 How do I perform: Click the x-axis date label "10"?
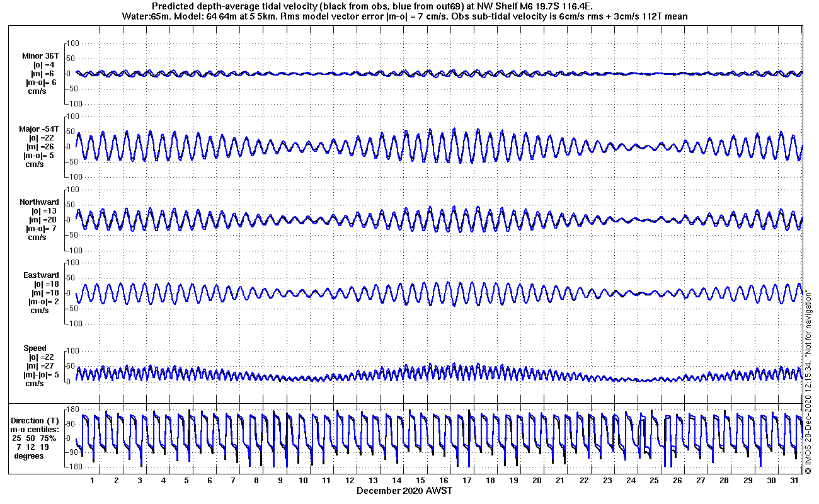pos(303,481)
